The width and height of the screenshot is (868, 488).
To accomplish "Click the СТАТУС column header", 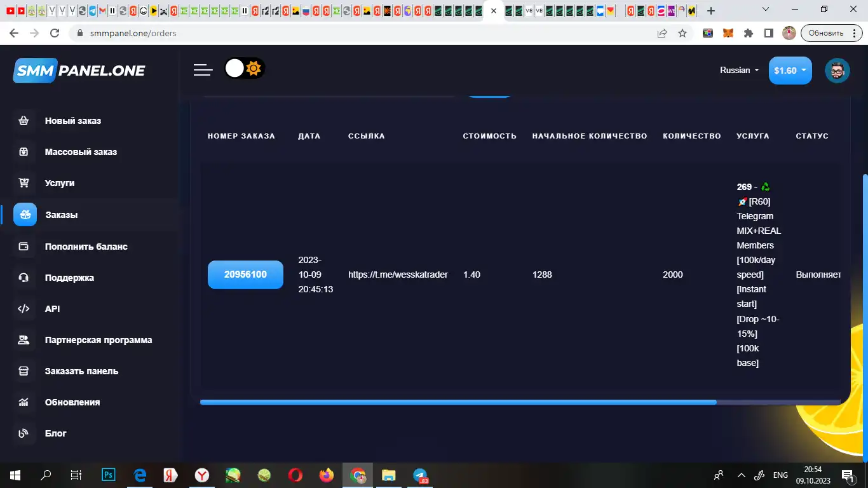I will [x=812, y=136].
